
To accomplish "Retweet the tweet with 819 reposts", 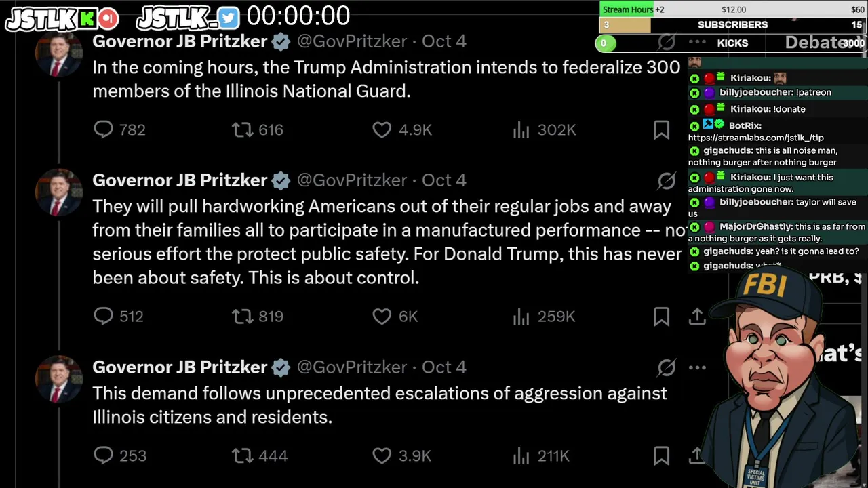I will (242, 316).
